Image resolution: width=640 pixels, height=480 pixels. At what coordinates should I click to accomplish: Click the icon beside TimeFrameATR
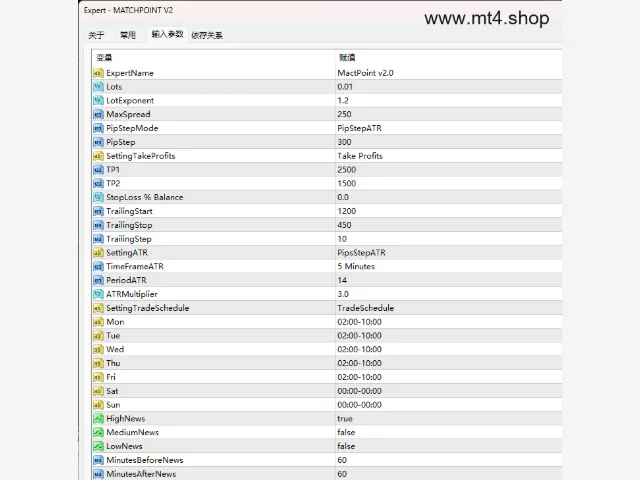(x=98, y=266)
